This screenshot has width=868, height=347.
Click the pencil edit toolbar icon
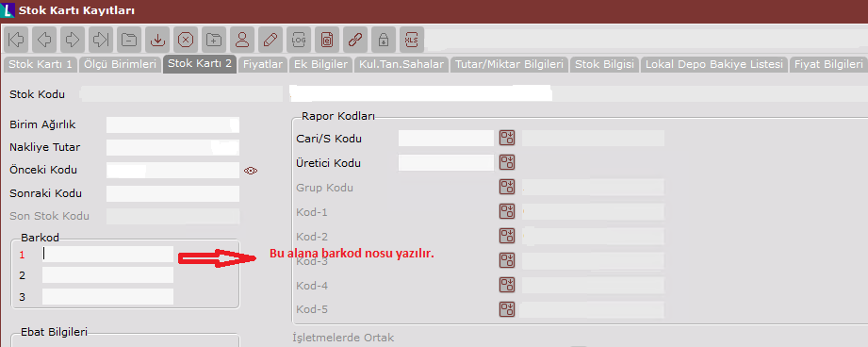[x=270, y=40]
